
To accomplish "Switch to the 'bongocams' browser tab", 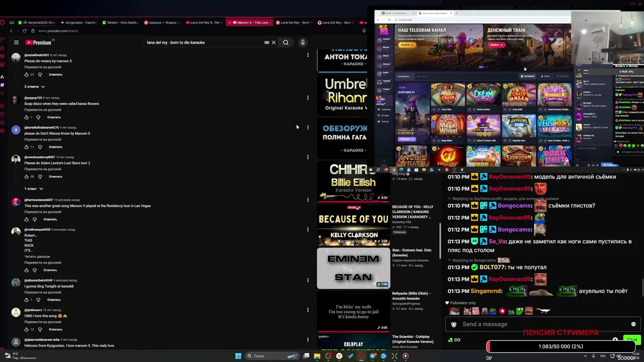I will tap(78, 23).
